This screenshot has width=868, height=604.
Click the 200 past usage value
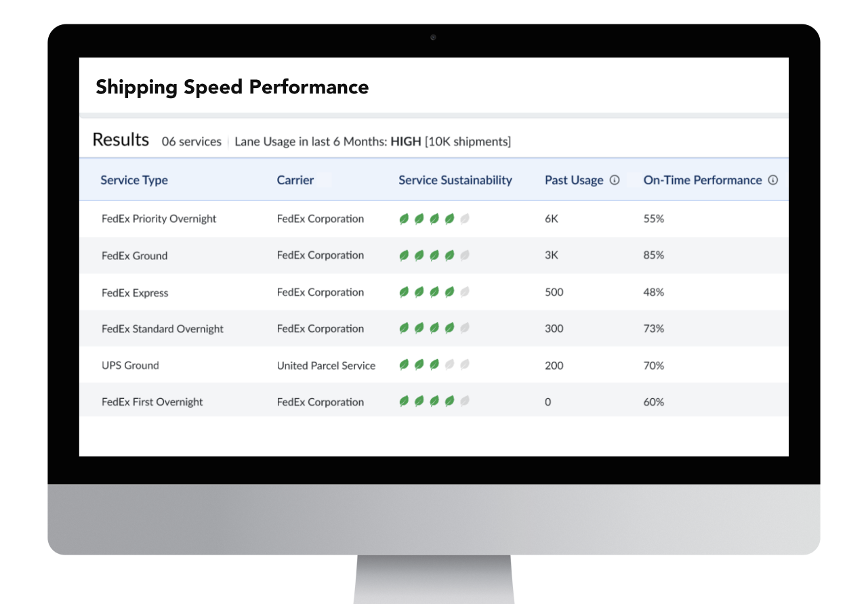click(x=554, y=365)
